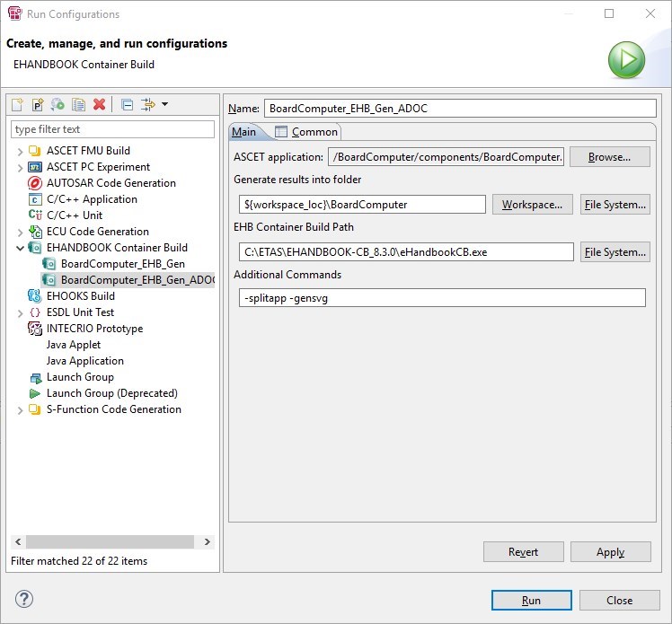
Task: Click the INTECRIO Prototype icon
Action: tap(35, 329)
